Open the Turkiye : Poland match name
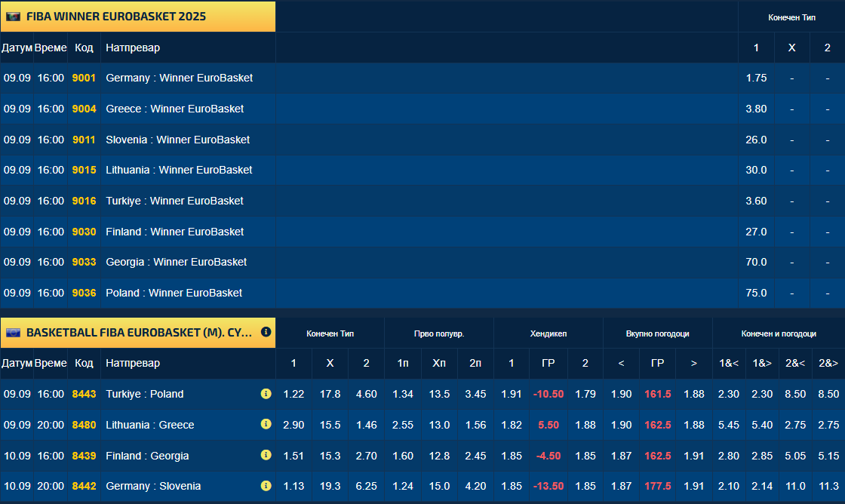Viewport: 845px width, 504px height. (x=144, y=394)
